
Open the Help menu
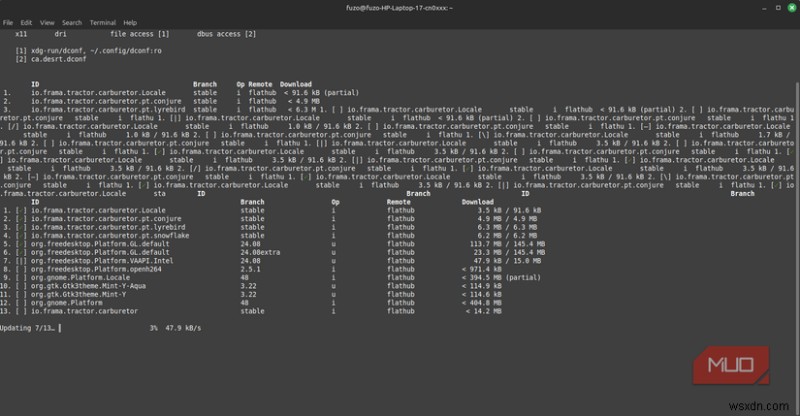(x=130, y=22)
